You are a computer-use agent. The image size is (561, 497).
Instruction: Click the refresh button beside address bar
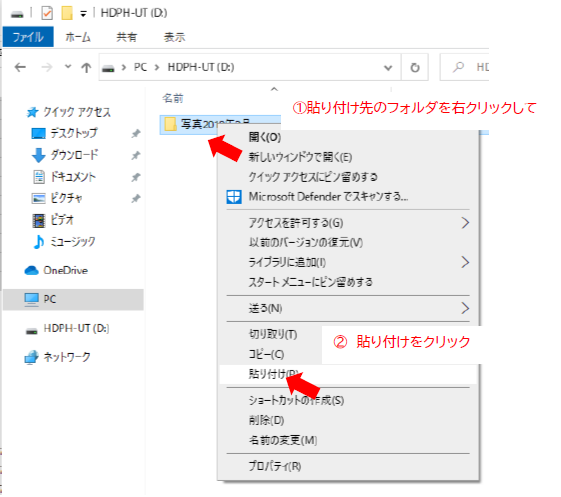point(415,67)
